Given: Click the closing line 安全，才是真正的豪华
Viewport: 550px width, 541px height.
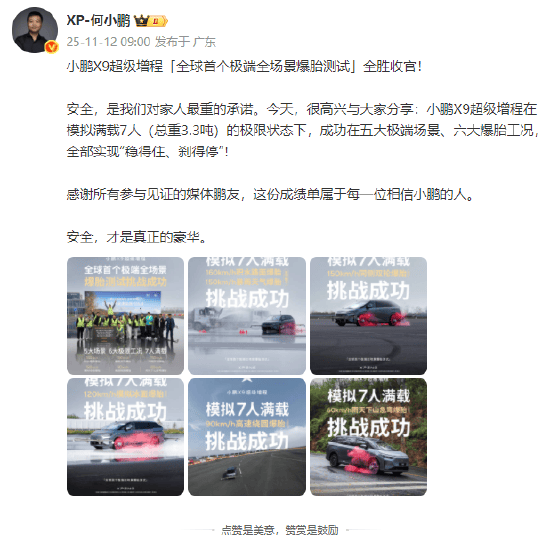Looking at the screenshot, I should point(137,237).
